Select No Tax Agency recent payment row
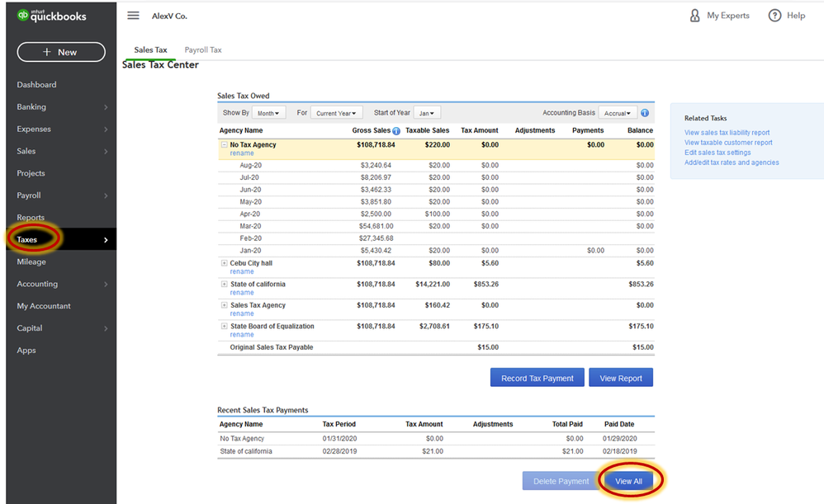 tap(436, 438)
